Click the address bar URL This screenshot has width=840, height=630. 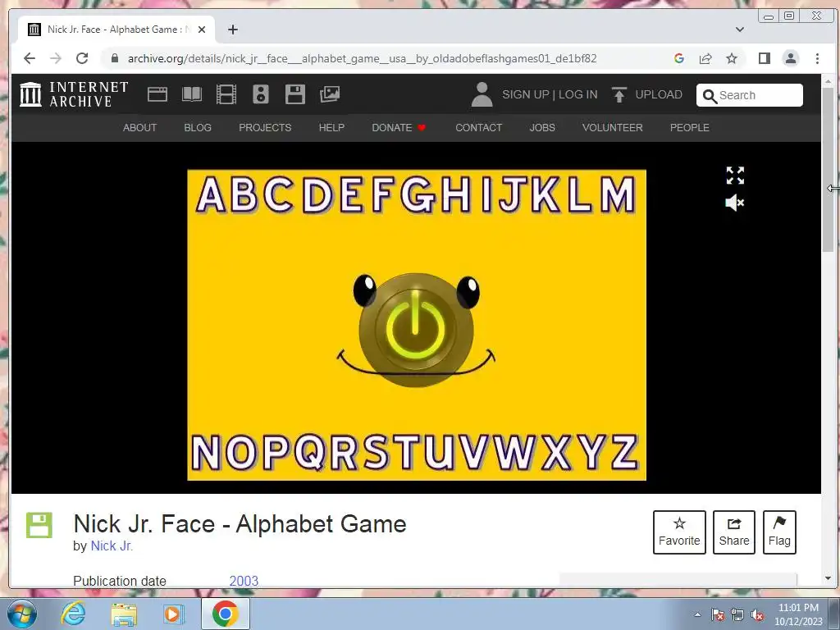tap(362, 58)
